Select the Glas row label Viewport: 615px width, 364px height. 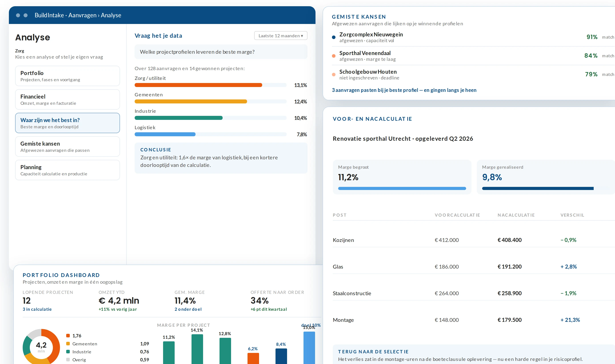coord(338,267)
